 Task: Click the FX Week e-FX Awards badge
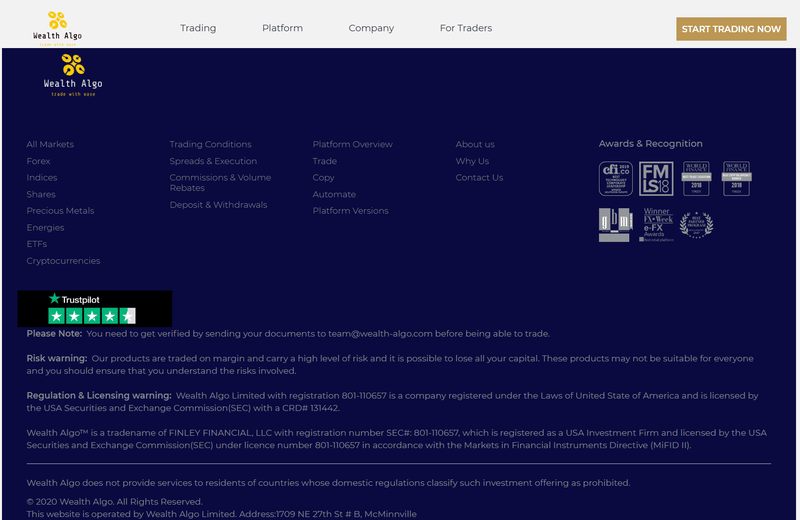point(656,225)
